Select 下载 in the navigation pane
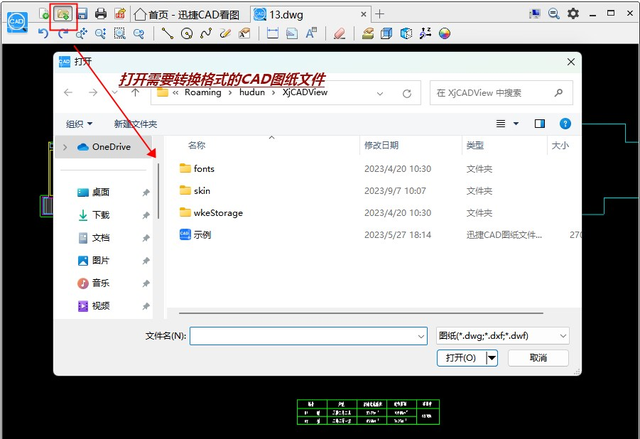Screen dimensions: 640x439 (x=101, y=215)
